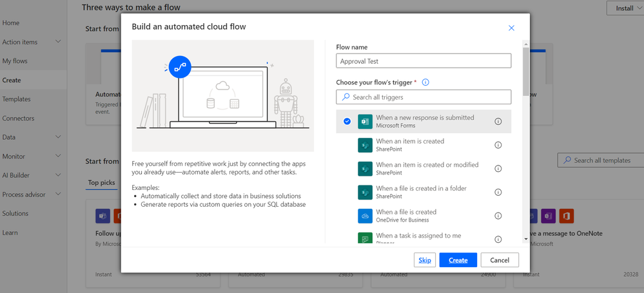Switch to the Top picks tab

[101, 183]
